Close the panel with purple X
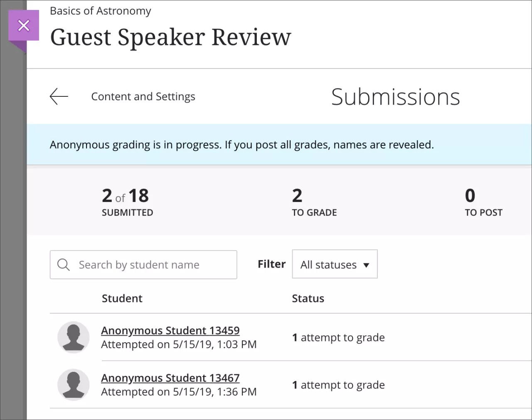This screenshot has width=532, height=420. tap(24, 26)
